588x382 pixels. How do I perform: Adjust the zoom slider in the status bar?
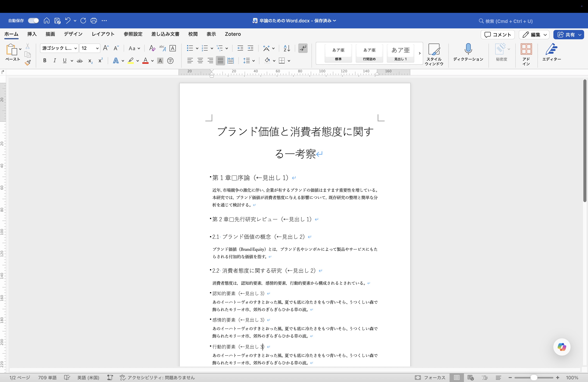point(534,378)
